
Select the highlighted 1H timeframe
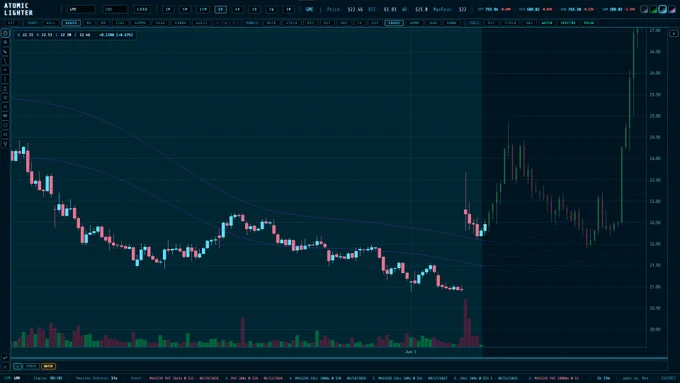(x=220, y=9)
